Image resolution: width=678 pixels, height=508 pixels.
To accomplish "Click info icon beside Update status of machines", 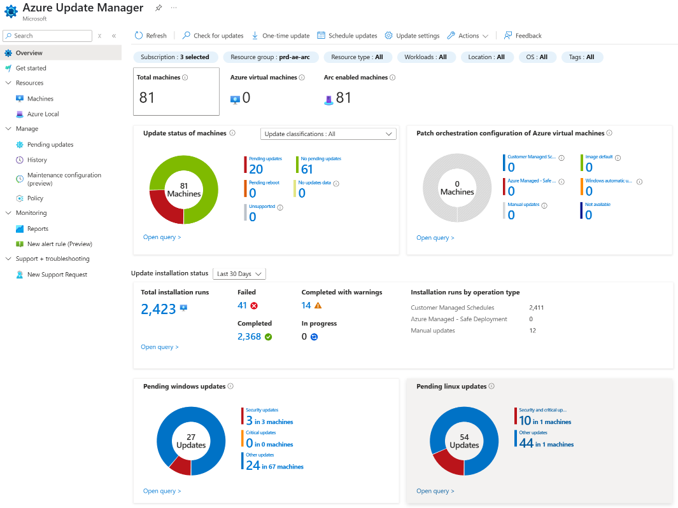I will point(233,133).
